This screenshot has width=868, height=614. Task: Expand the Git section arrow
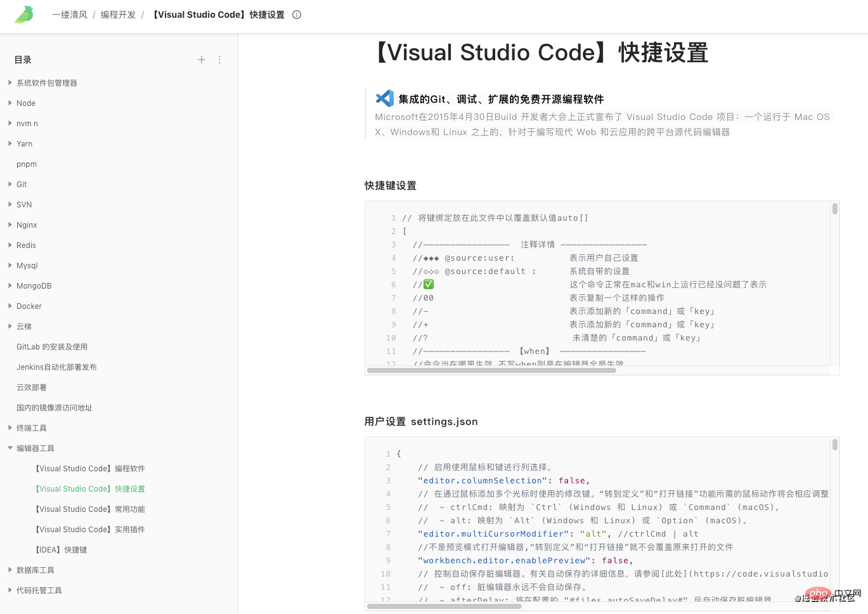click(x=10, y=184)
